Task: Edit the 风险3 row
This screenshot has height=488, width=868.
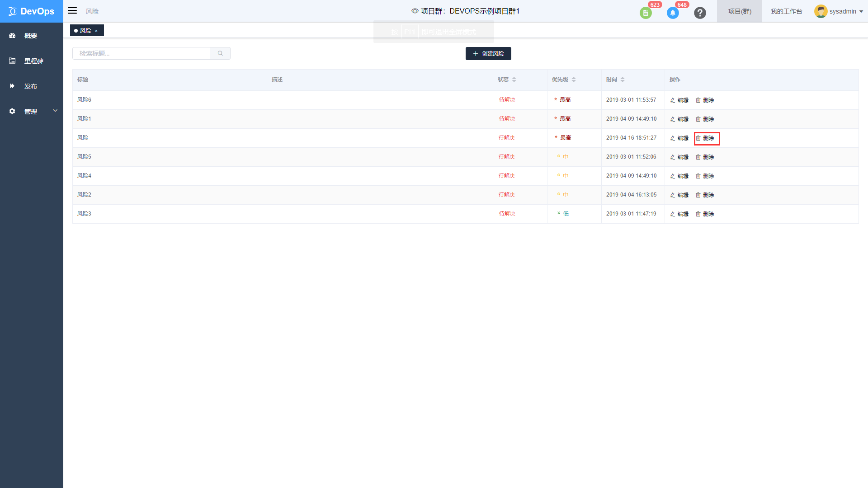Action: [679, 214]
